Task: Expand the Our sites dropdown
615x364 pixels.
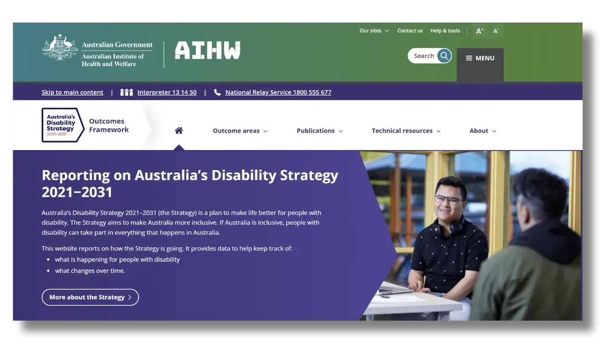Action: [x=374, y=31]
